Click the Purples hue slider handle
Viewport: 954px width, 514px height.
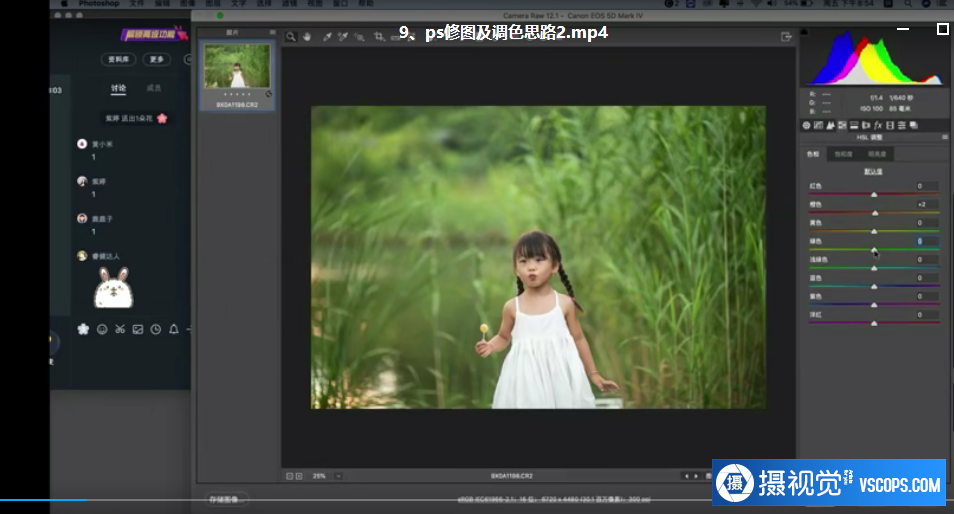pos(874,305)
